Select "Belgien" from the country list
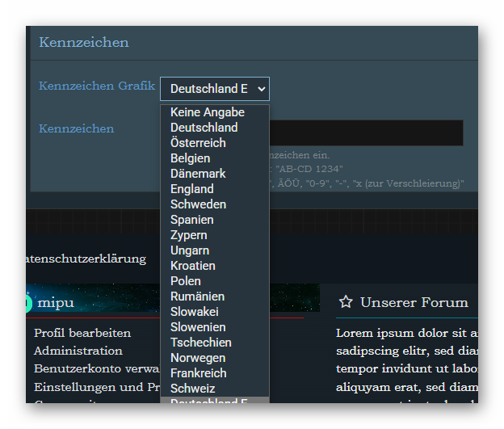The width and height of the screenshot is (504, 429). 190,158
